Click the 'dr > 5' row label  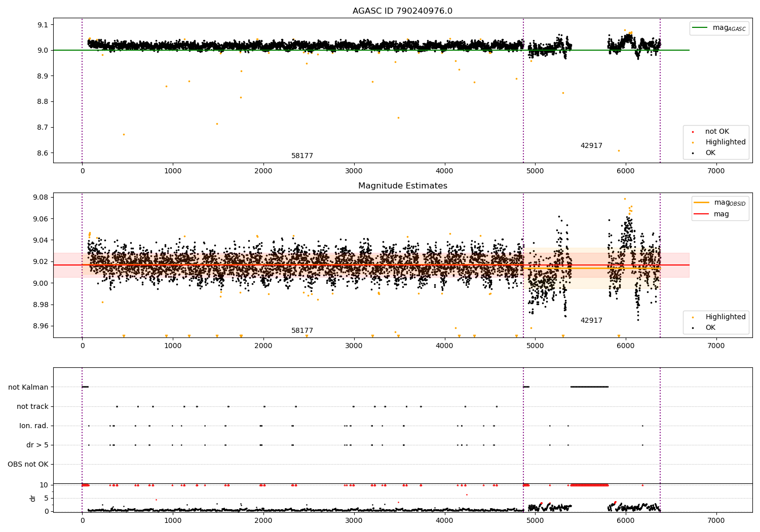37,445
